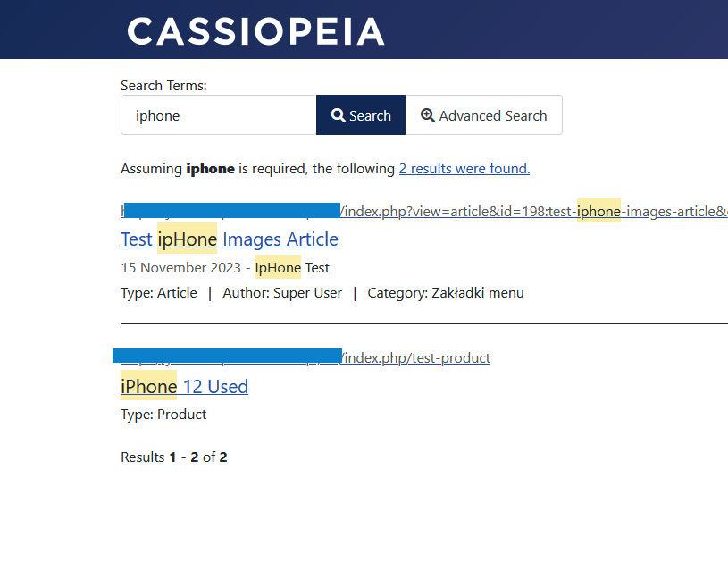
Task: Click the "15 November 2023" date
Action: 180,267
